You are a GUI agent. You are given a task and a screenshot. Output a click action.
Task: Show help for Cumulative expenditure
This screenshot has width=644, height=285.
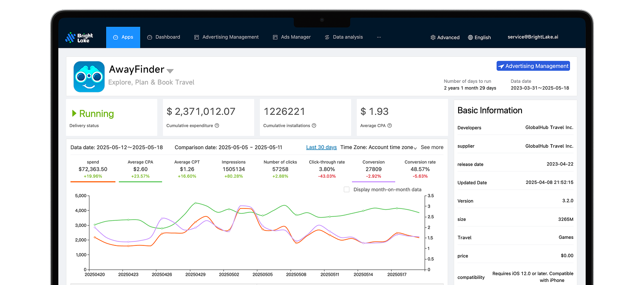pyautogui.click(x=217, y=126)
